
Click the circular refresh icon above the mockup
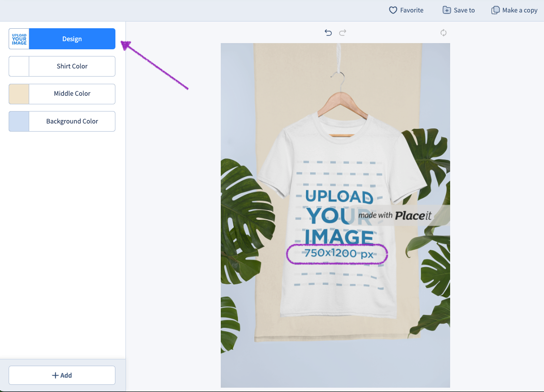pyautogui.click(x=443, y=33)
